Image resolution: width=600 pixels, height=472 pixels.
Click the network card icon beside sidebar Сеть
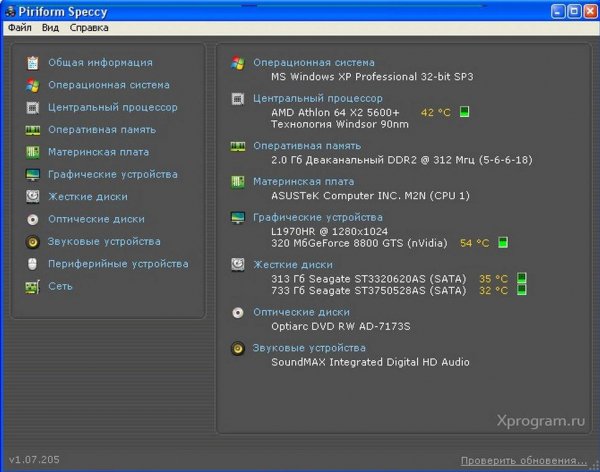[33, 287]
